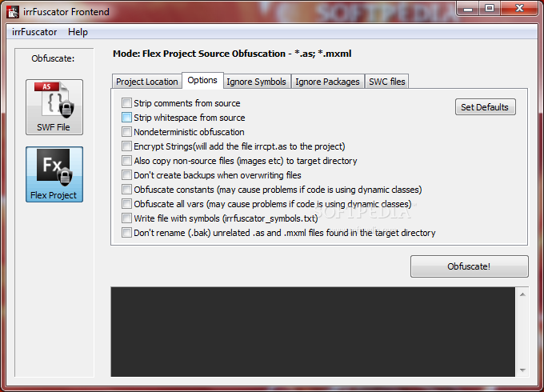
Task: Minimize the irrFuscator Frontend window
Action: click(x=468, y=9)
